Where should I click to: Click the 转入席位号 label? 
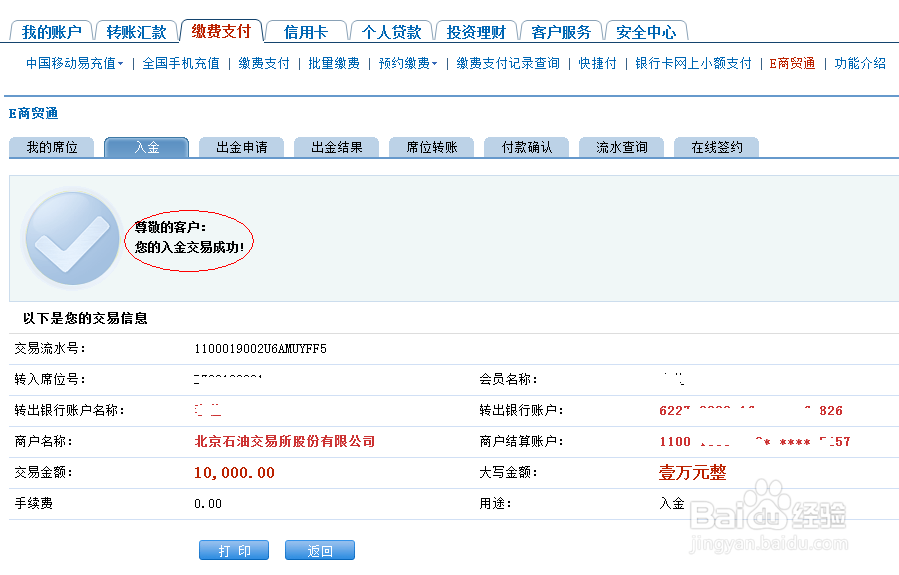50,380
